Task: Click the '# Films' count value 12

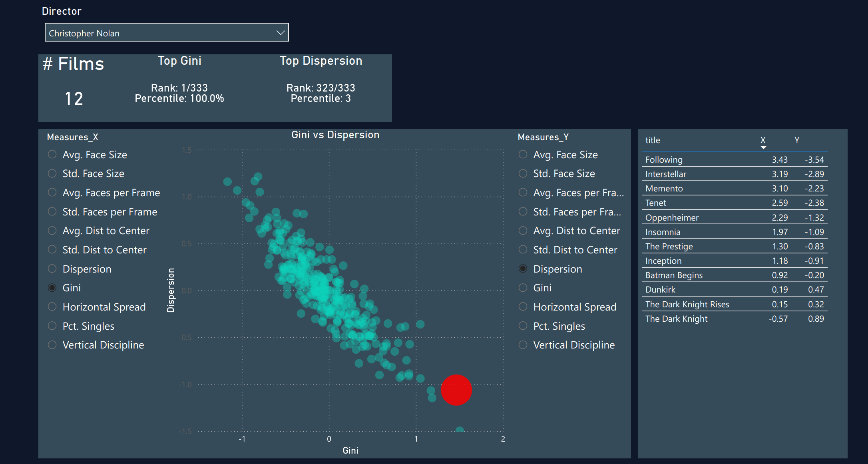Action: (74, 99)
